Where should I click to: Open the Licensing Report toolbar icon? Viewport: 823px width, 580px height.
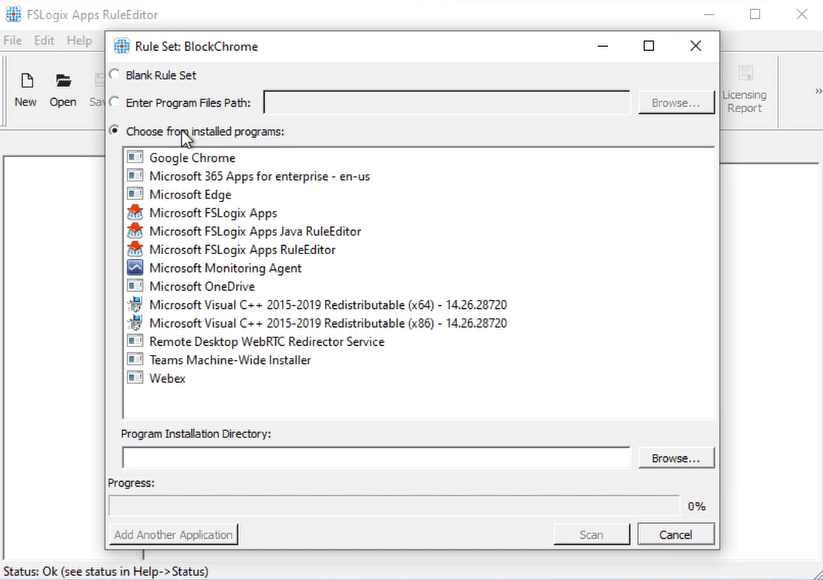coord(745,73)
